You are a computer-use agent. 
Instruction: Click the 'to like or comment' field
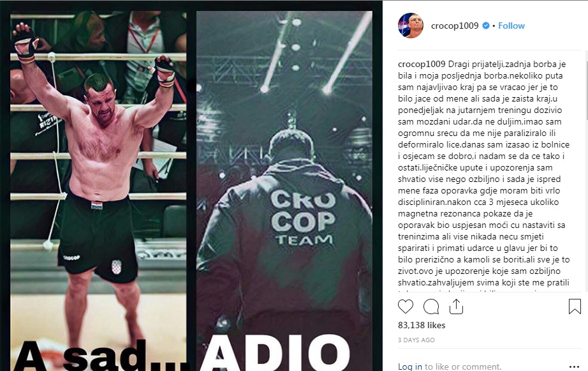click(x=463, y=366)
